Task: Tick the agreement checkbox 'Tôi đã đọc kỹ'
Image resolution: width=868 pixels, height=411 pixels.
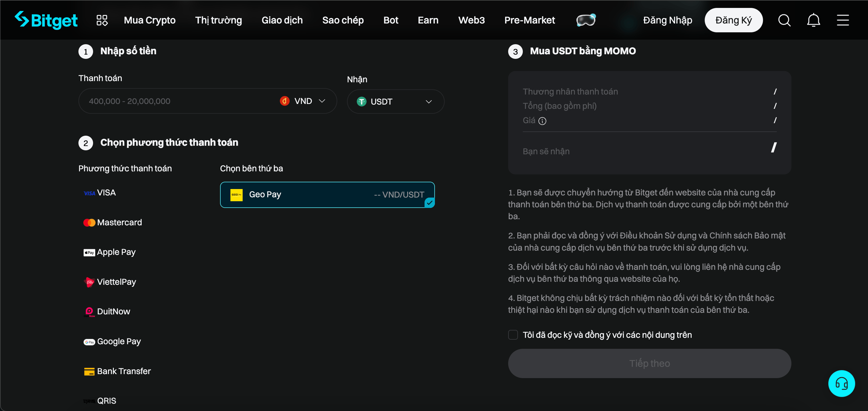Action: click(513, 335)
